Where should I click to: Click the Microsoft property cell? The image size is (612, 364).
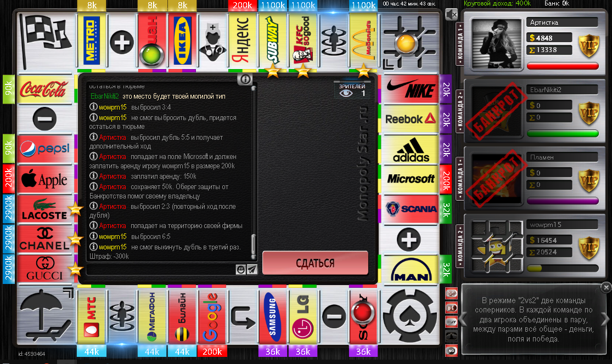[x=409, y=179]
